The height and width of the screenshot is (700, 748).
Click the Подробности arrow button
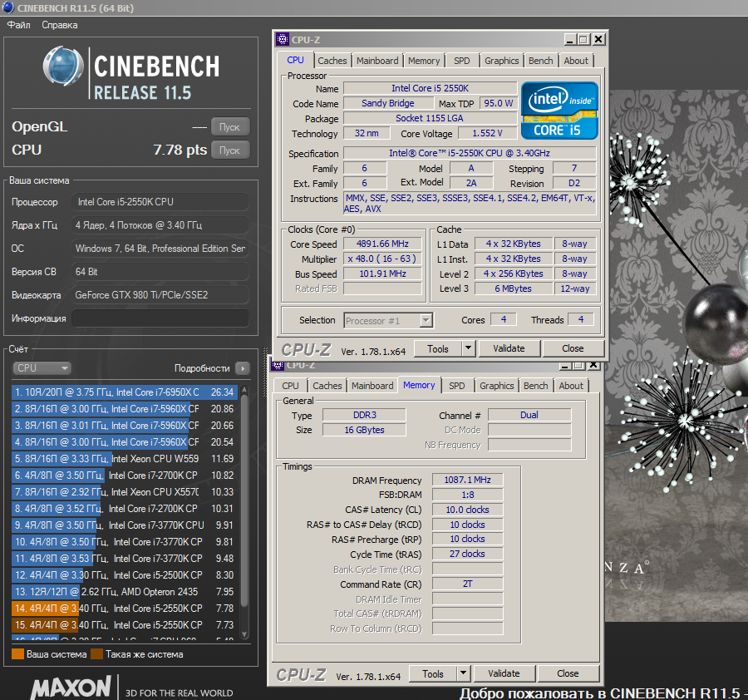[x=243, y=368]
